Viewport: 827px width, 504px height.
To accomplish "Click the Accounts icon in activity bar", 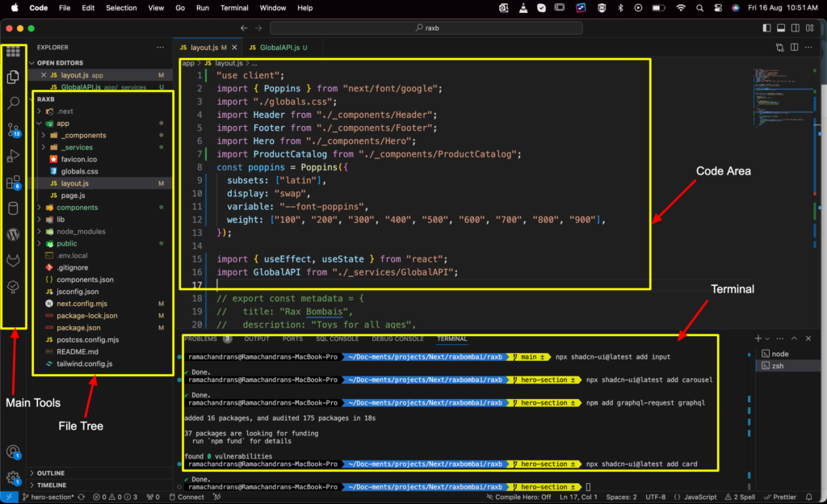I will (x=13, y=452).
